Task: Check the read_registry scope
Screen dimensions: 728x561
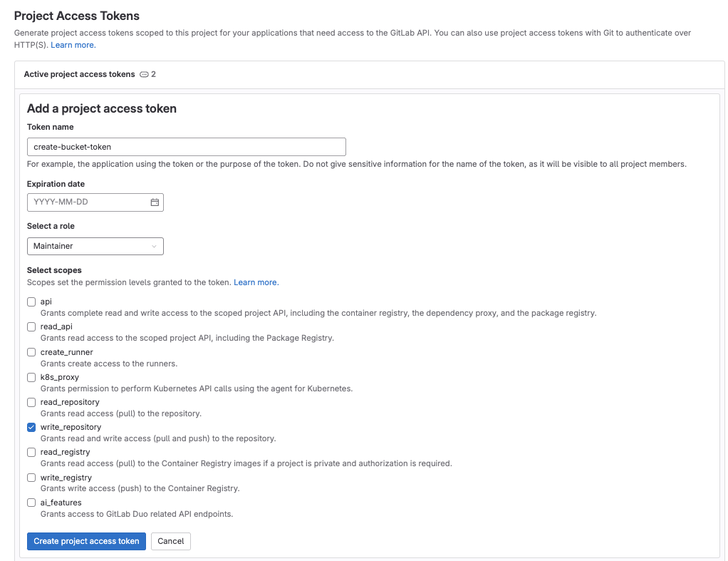Action: [31, 452]
